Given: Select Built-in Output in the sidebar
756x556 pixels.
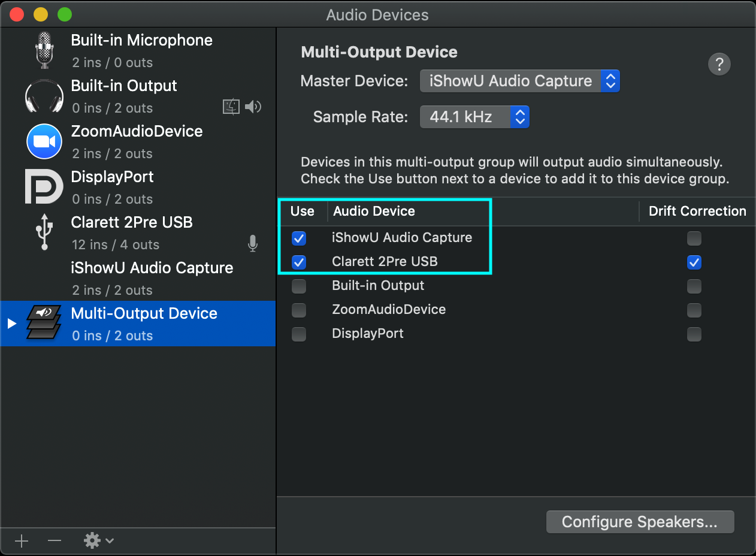Looking at the screenshot, I should (138, 96).
